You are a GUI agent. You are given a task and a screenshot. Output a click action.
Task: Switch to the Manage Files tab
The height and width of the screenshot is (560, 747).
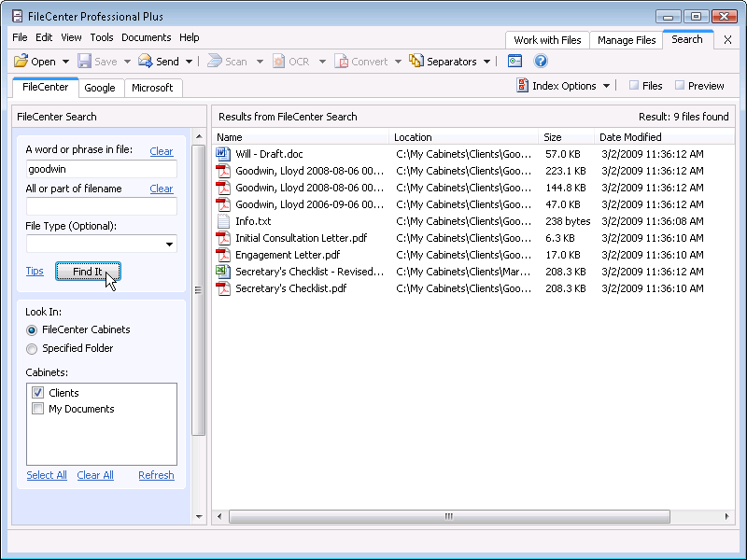click(x=627, y=40)
